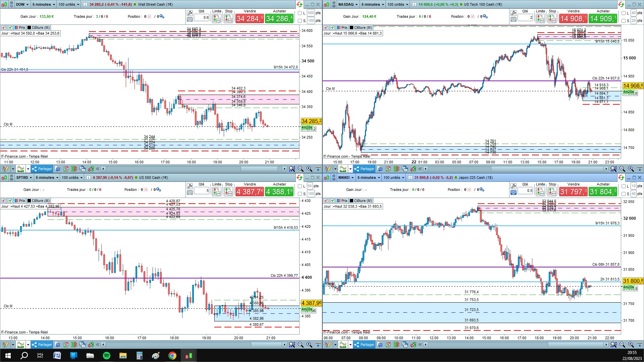The image size is (644, 362).
Task: Zoom out on the SPTRD chart
Action: point(301,345)
